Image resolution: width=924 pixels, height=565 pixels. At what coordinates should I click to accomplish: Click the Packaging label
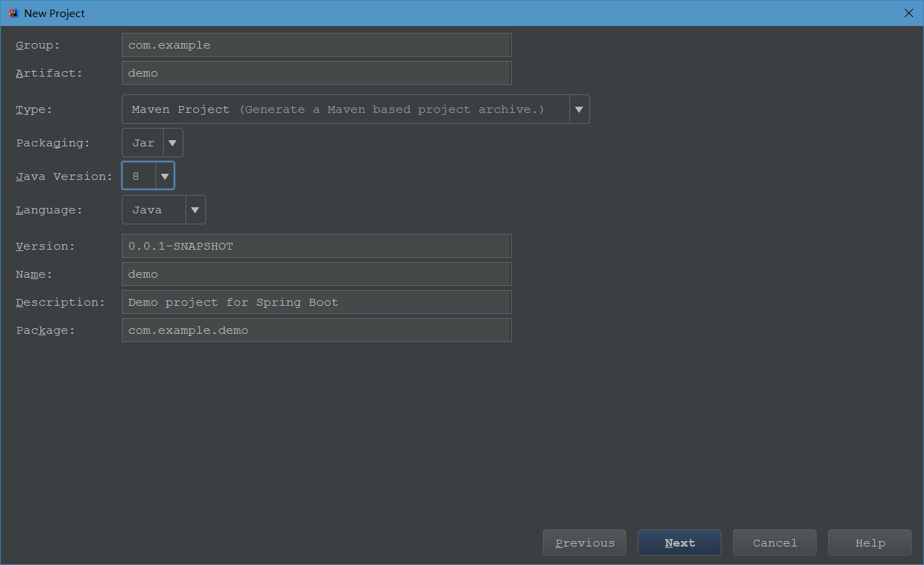pyautogui.click(x=53, y=143)
